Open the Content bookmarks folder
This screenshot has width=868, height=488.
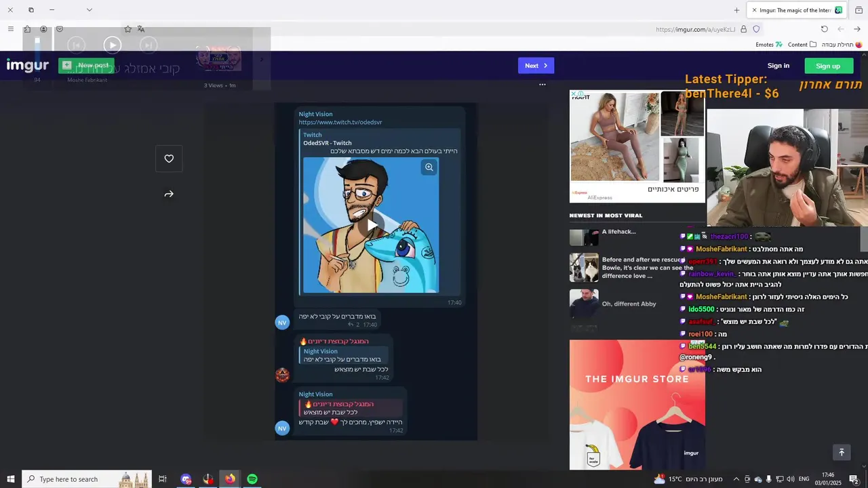click(802, 45)
